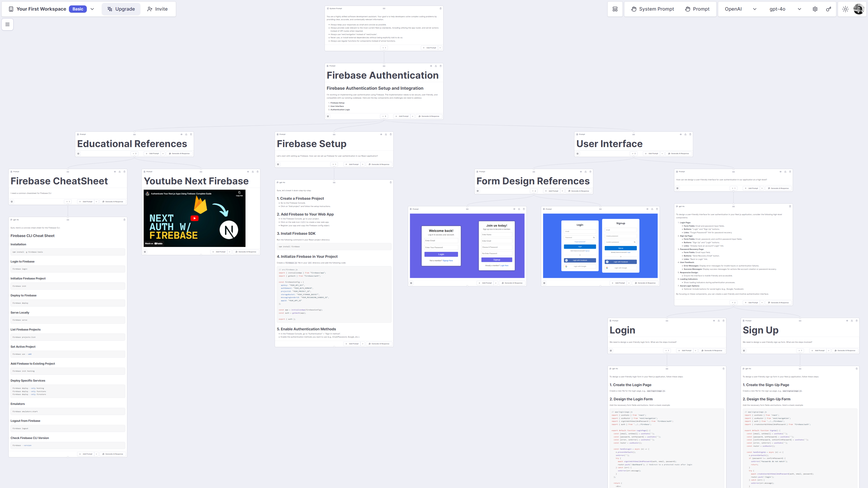Image resolution: width=868 pixels, height=488 pixels.
Task: Toggle visibility eye on Firebase CheatSheet node
Action: click(x=115, y=172)
